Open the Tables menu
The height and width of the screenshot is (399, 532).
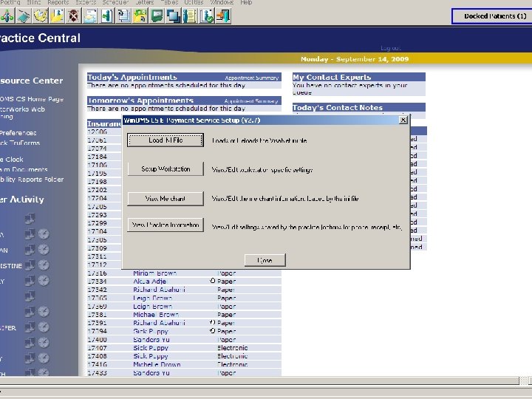(169, 2)
